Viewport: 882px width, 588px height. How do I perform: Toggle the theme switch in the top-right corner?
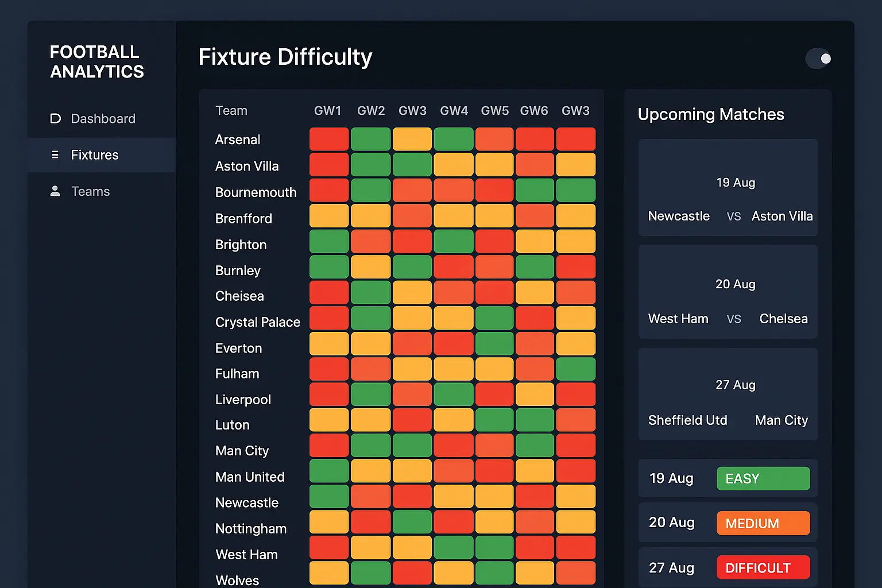pos(818,59)
